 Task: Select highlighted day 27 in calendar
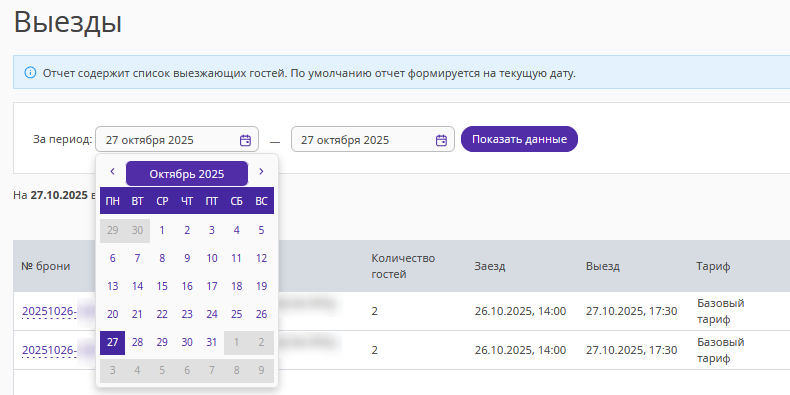113,343
